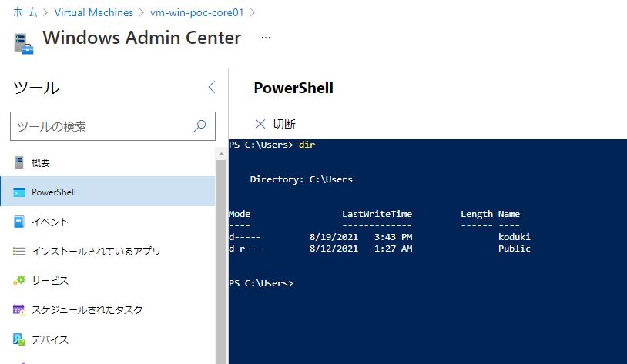
Task: Click the tools list scroll up arrow
Action: tap(222, 154)
